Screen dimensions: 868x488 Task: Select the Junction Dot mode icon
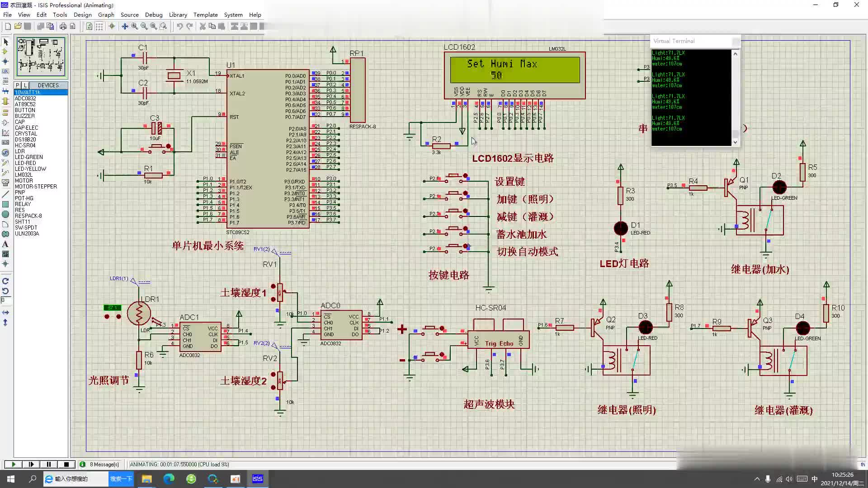point(5,61)
